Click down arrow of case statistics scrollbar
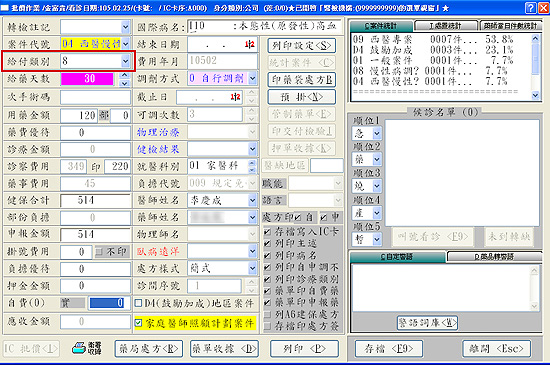The height and width of the screenshot is (365, 550). (x=535, y=95)
